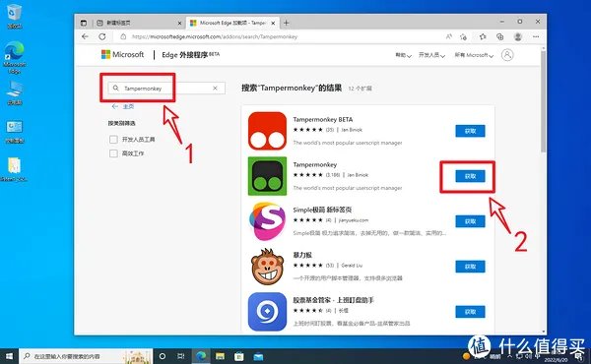Open Edge settings and more menu
Viewport: 591px width, 364px height.
[x=536, y=36]
